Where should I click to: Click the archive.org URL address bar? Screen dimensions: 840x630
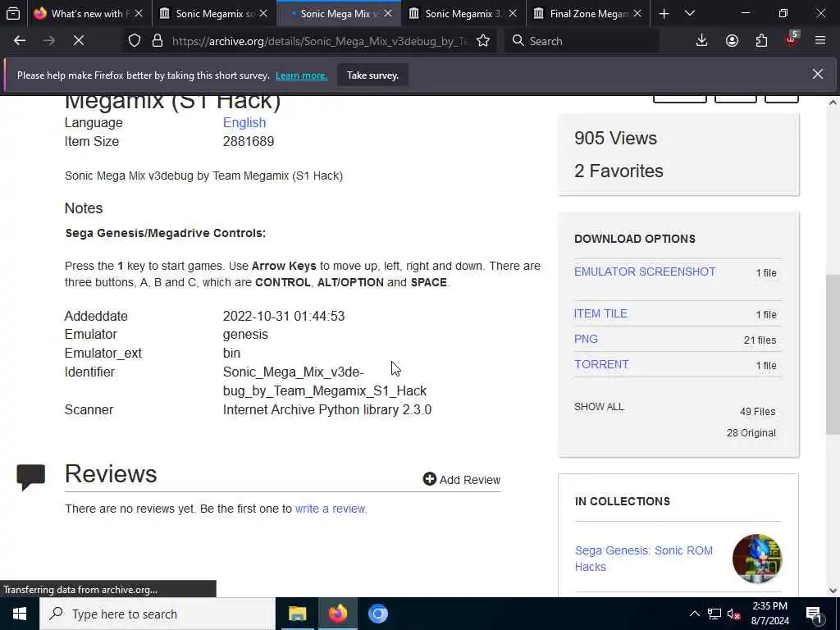[x=320, y=41]
